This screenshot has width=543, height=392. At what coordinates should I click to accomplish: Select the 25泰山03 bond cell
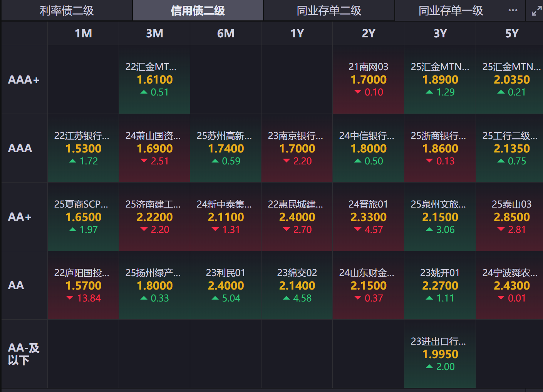coord(511,217)
